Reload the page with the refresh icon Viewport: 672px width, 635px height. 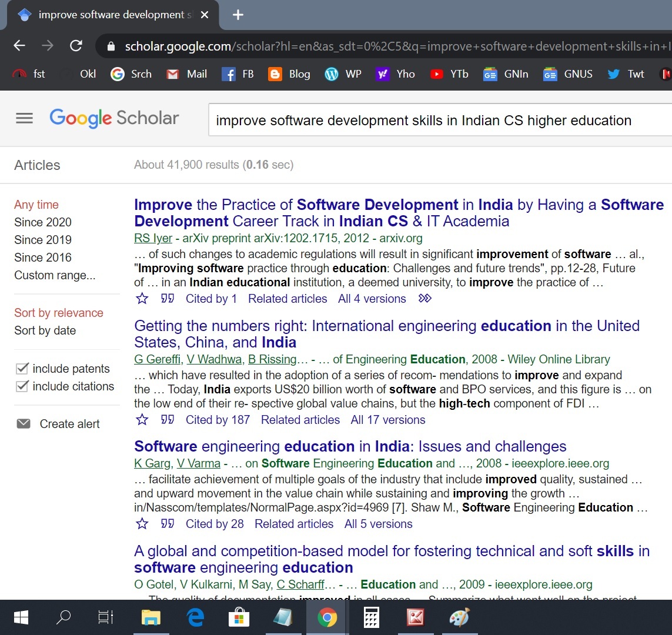pos(76,46)
